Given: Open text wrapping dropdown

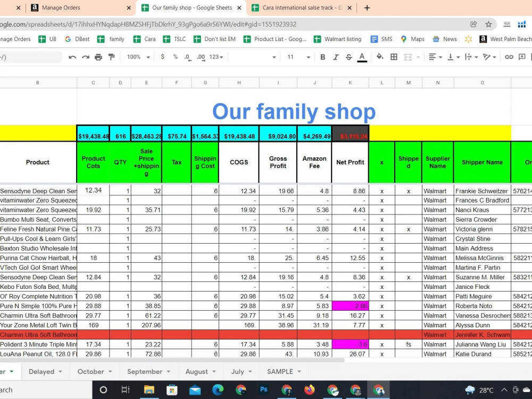Looking at the screenshot, I should 471,57.
